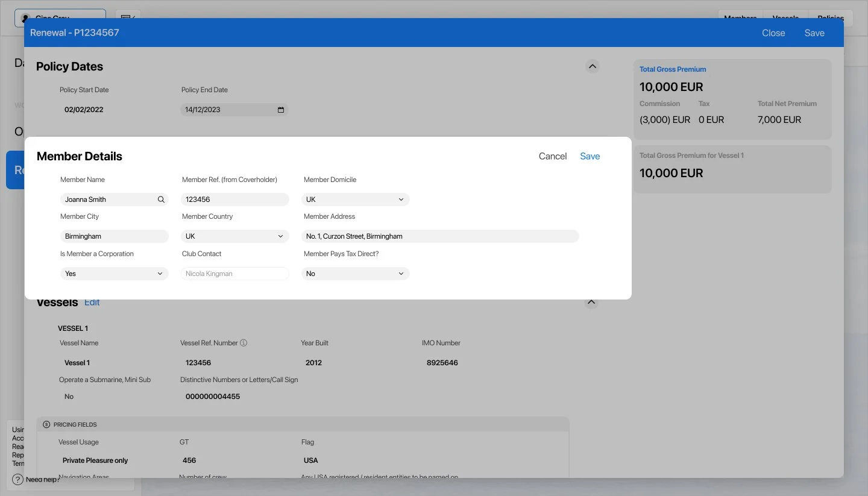Save the Member Details form
Screen dimensions: 868x496
(590, 156)
